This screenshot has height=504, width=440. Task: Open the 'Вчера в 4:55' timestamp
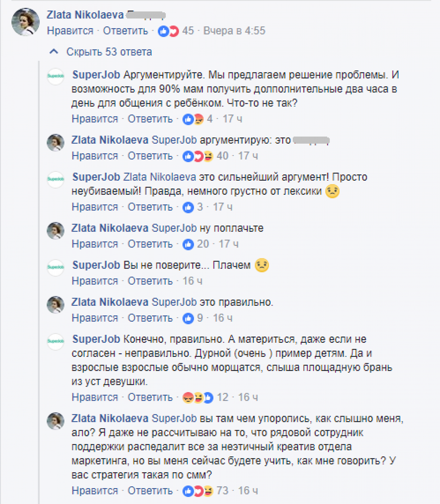pos(234,31)
